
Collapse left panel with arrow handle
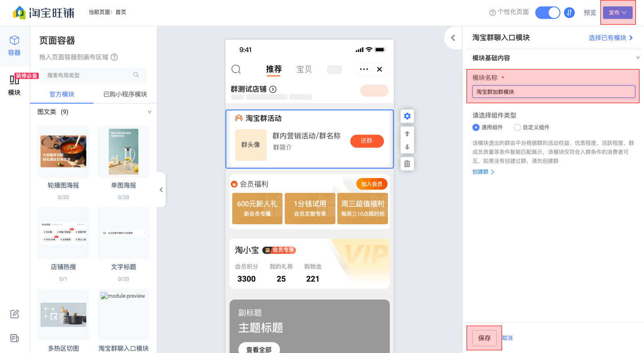[x=161, y=190]
